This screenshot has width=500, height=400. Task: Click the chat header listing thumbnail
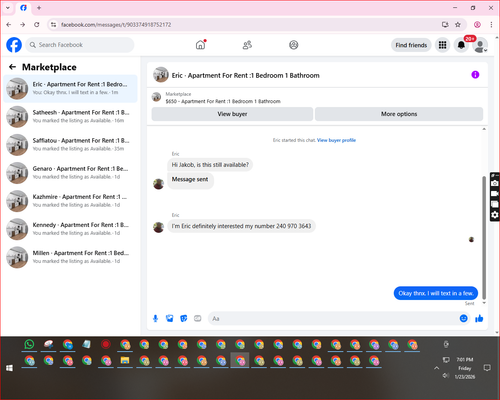(x=161, y=75)
